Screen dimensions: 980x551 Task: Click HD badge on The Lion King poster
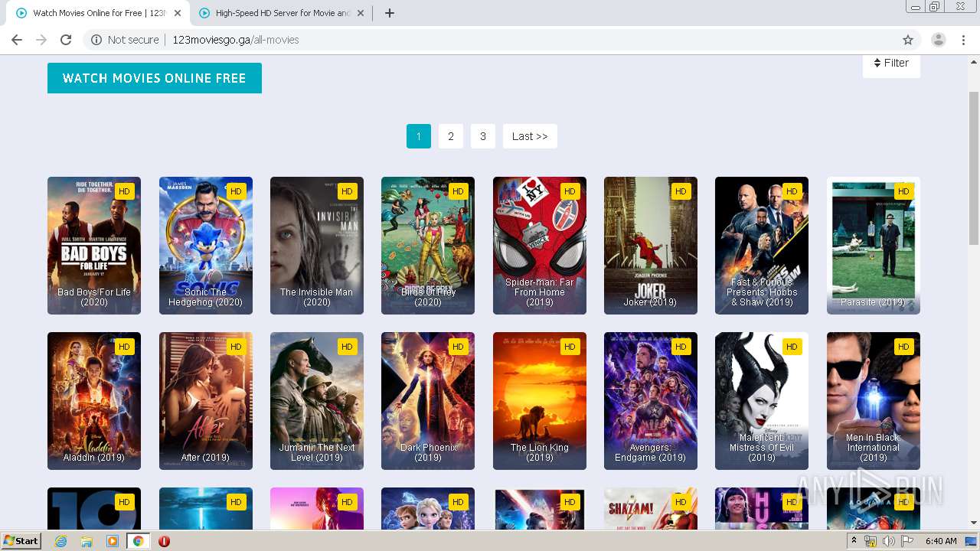(x=570, y=347)
